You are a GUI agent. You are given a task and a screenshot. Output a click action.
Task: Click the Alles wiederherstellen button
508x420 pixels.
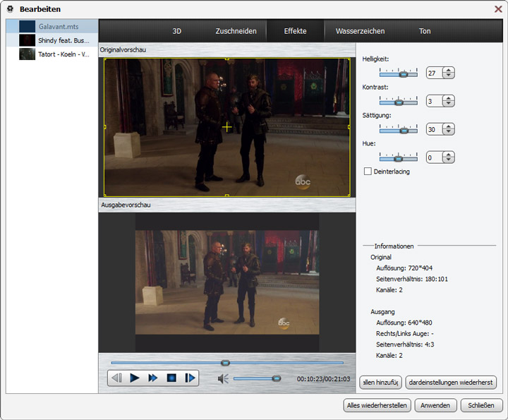[x=377, y=405]
